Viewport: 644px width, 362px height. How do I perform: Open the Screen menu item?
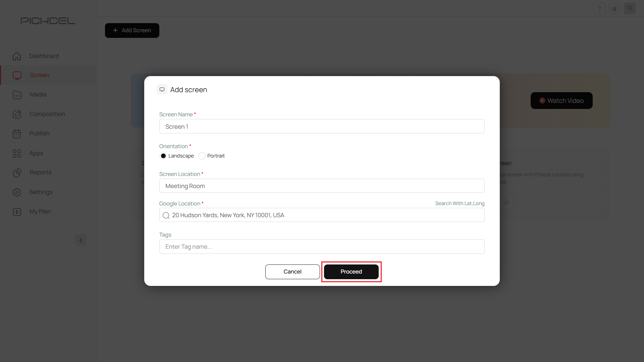[40, 75]
